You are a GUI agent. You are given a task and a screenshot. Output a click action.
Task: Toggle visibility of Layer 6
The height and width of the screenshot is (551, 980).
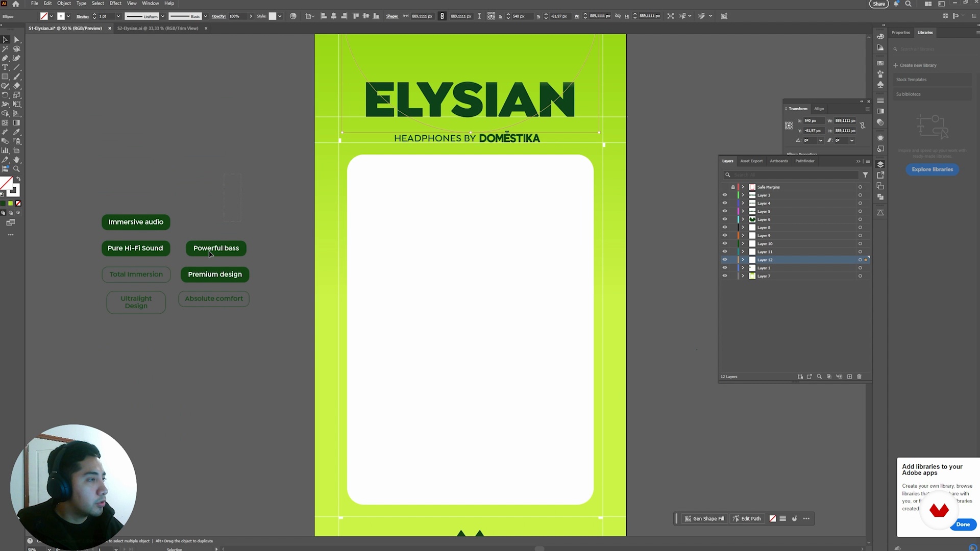tap(724, 219)
